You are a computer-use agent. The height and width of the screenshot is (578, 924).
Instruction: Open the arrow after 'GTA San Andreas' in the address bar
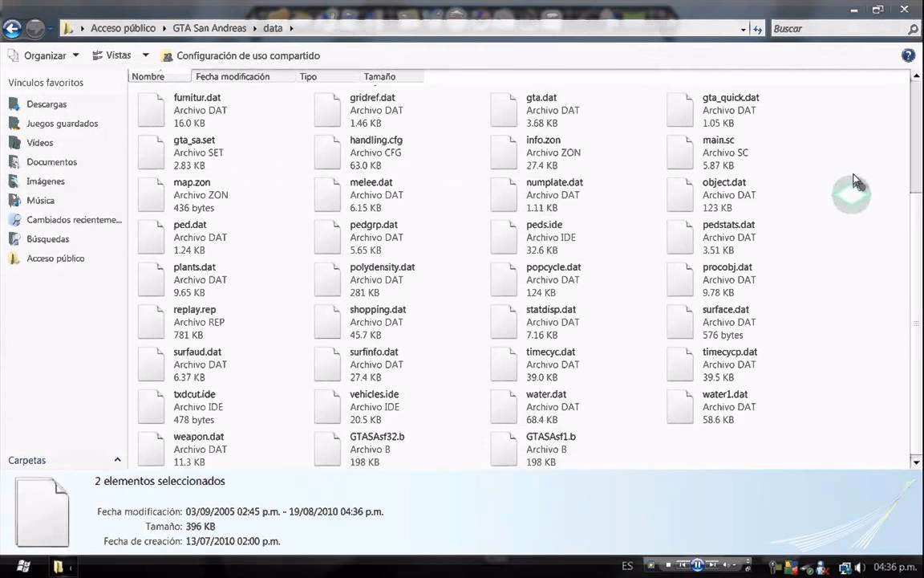pyautogui.click(x=256, y=28)
